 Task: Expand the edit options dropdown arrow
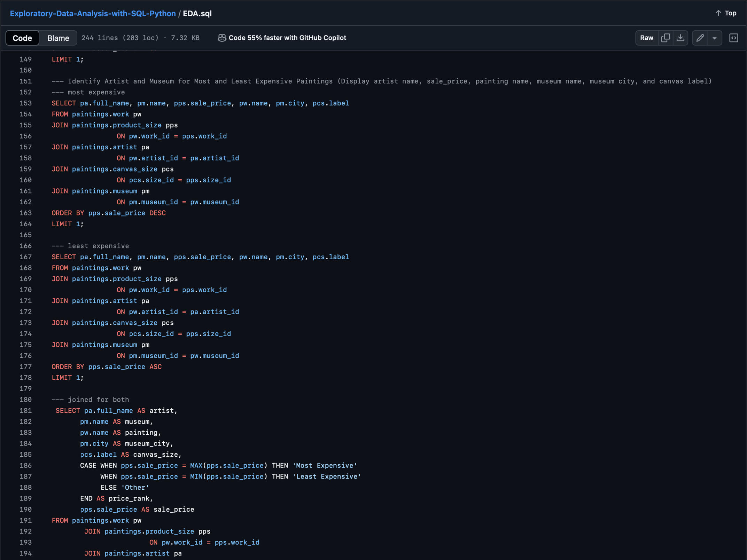[x=714, y=38]
